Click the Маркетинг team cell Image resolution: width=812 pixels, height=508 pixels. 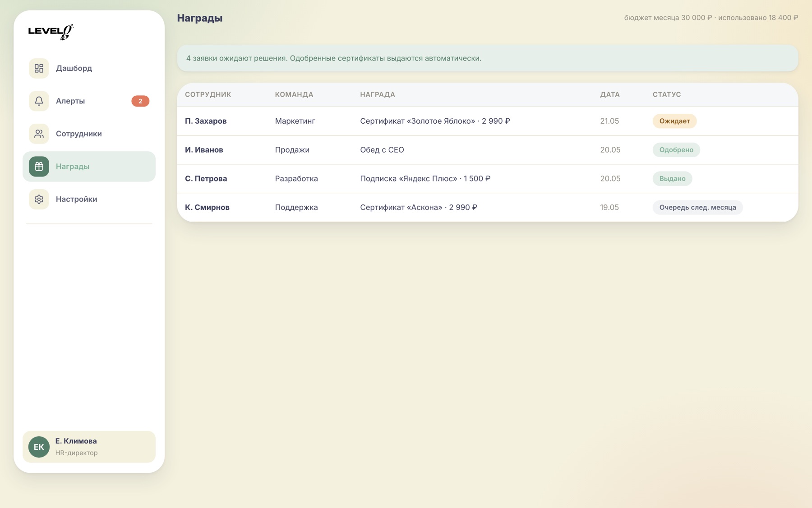click(x=295, y=121)
